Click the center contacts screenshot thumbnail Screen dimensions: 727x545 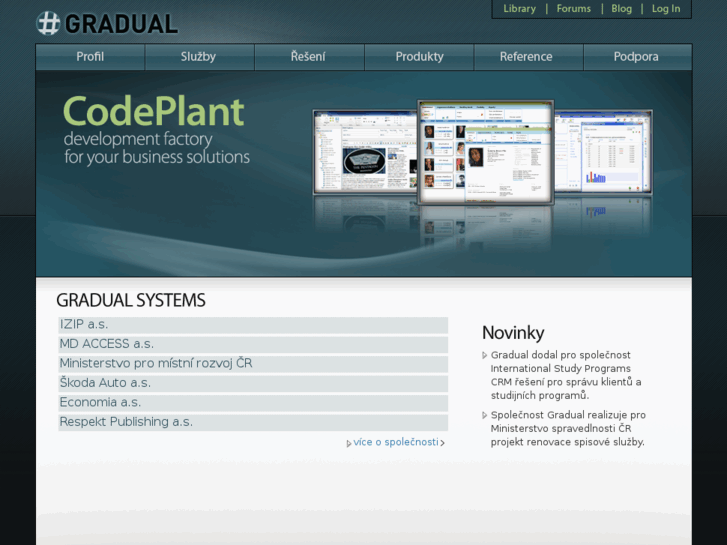tap(485, 152)
